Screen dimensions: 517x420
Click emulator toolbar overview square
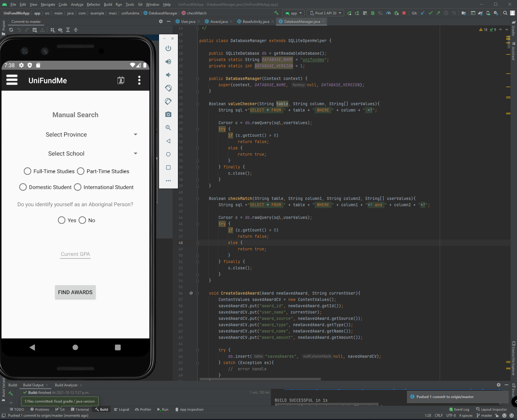(168, 167)
